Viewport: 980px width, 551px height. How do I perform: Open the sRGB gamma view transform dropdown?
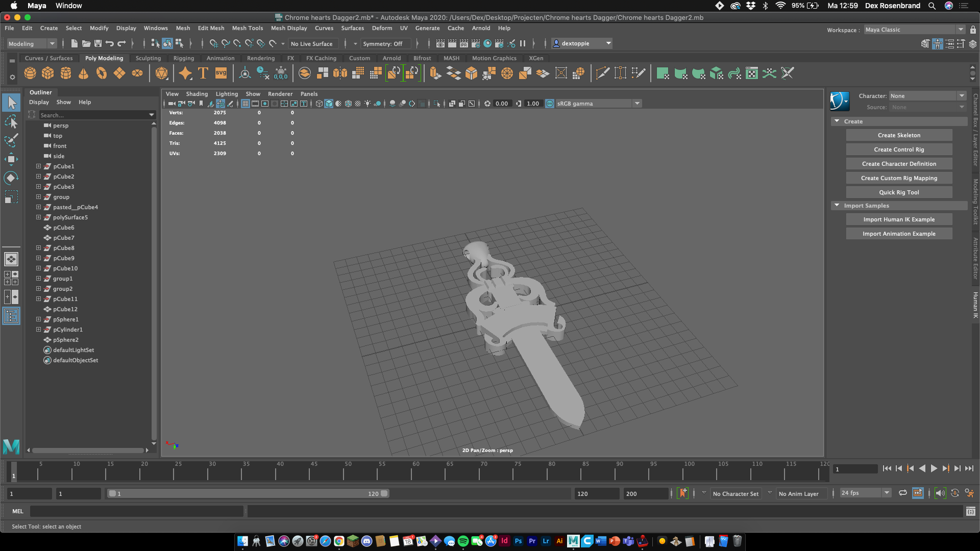click(637, 104)
